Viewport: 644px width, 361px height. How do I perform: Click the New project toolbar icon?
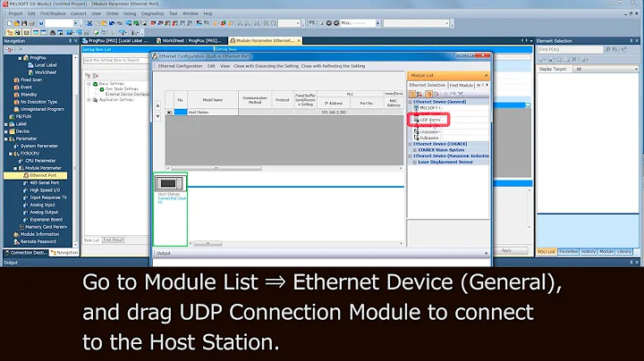click(10, 23)
